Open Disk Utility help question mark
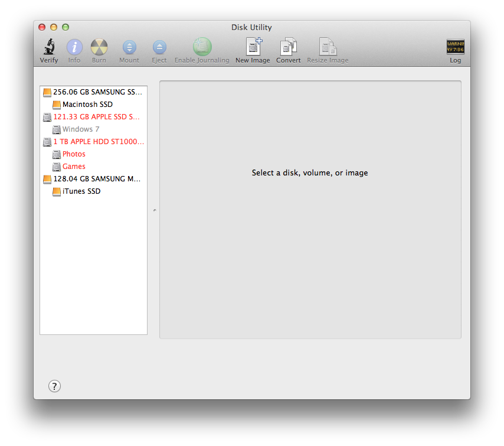504x446 pixels. coord(54,386)
